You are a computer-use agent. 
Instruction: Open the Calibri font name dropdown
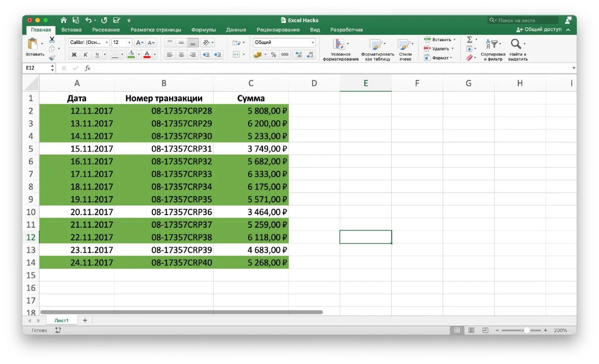coord(107,43)
